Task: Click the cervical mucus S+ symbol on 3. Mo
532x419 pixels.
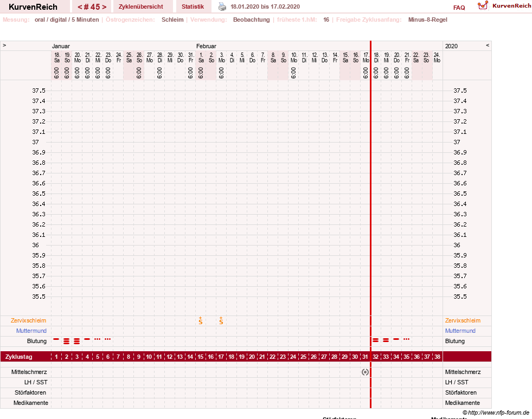Action: pyautogui.click(x=221, y=320)
